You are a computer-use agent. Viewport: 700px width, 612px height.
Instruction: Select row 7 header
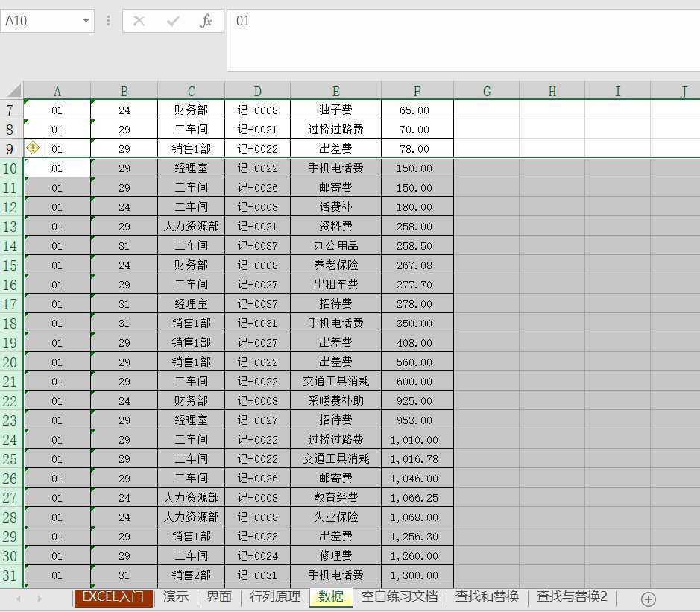(x=10, y=110)
